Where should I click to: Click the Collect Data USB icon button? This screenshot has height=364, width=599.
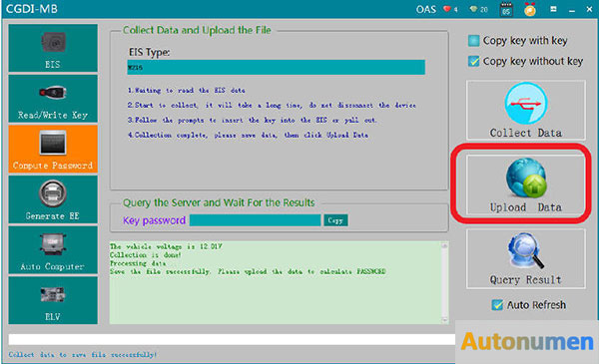click(x=526, y=111)
